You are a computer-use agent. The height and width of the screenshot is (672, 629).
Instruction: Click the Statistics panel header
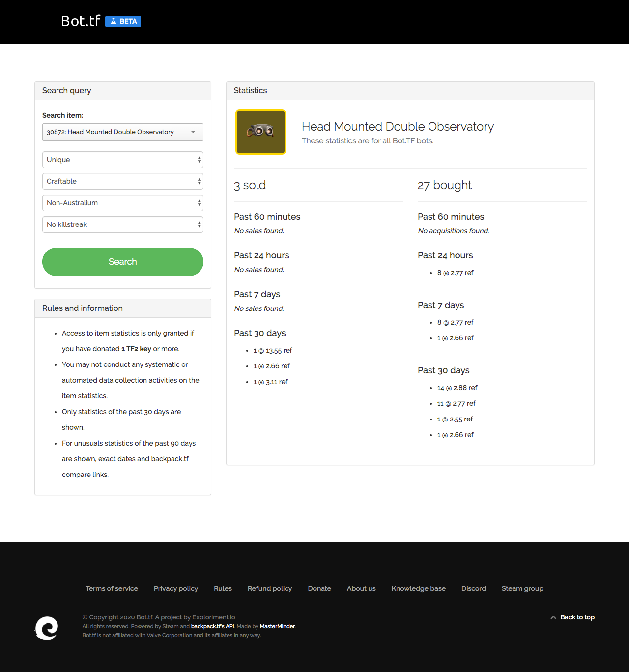pos(410,91)
